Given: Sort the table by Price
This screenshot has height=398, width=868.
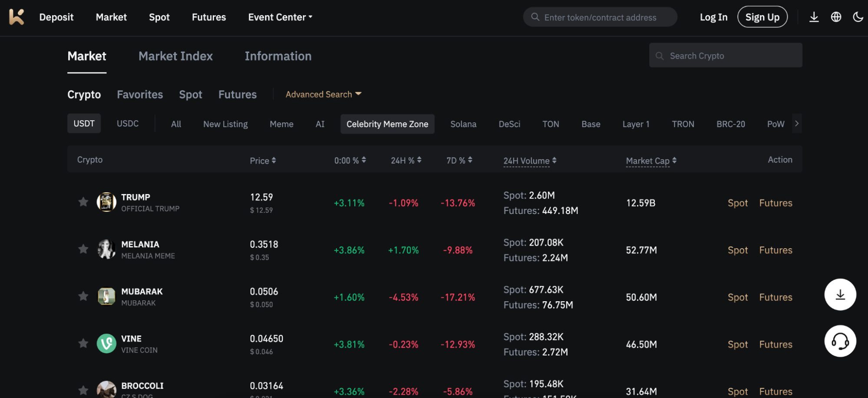Looking at the screenshot, I should click(263, 161).
